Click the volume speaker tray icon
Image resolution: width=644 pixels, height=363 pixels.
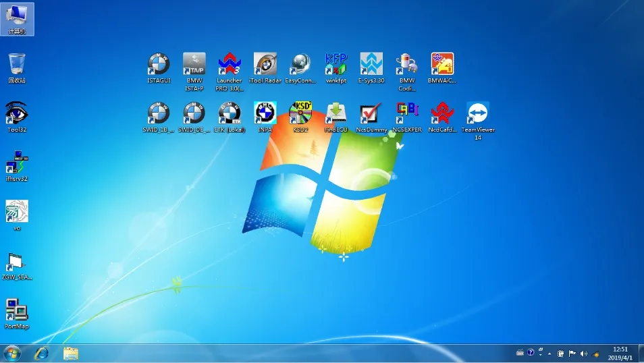[x=583, y=354]
